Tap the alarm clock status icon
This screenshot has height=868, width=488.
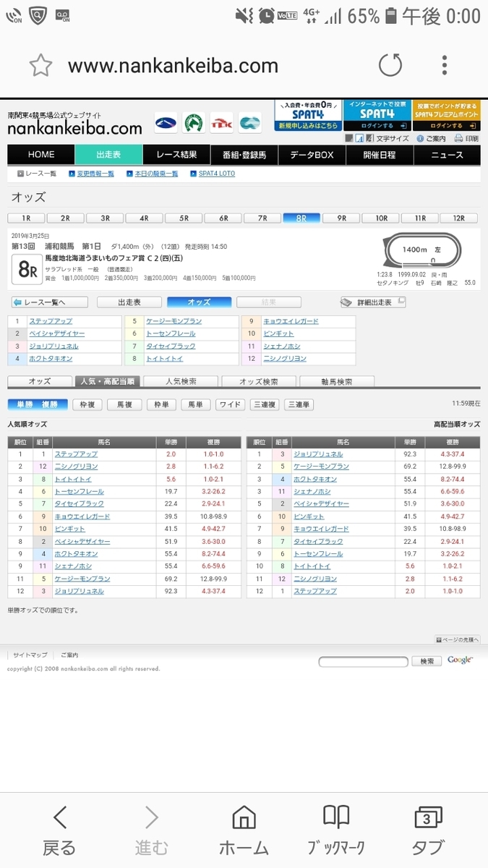tap(267, 15)
